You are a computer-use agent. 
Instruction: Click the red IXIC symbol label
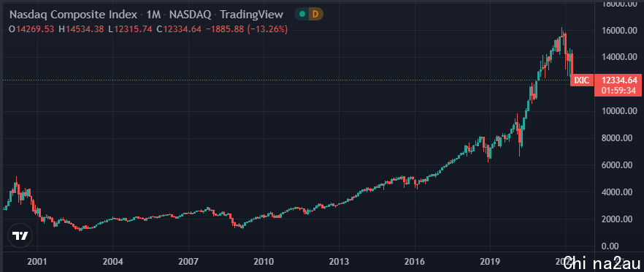click(581, 80)
